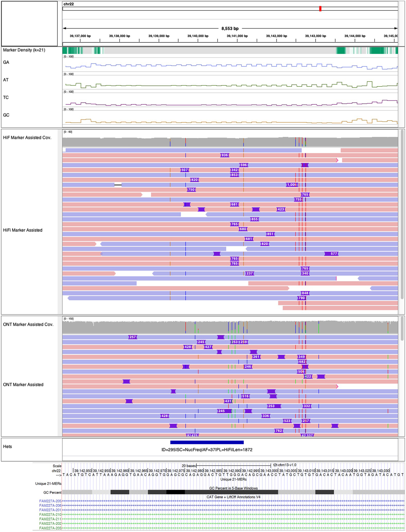Select the AT track name

click(x=6, y=80)
